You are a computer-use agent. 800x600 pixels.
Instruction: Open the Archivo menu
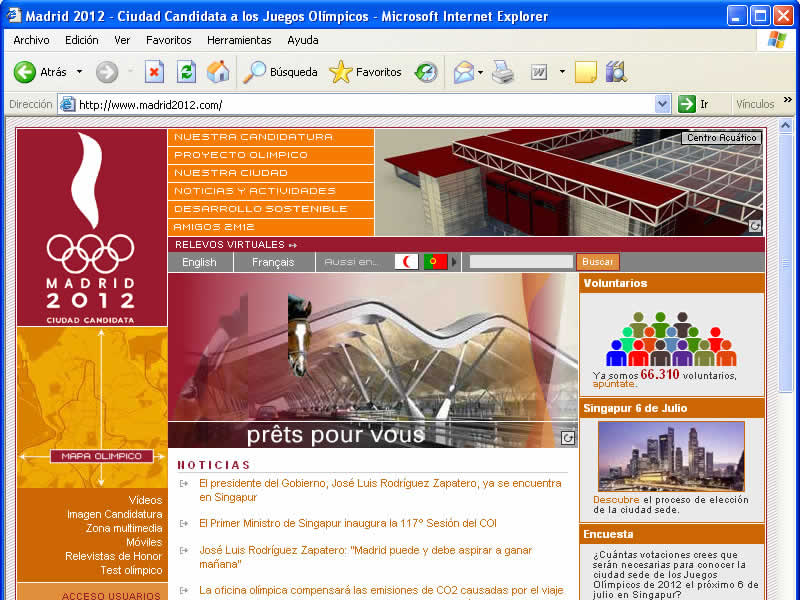31,40
